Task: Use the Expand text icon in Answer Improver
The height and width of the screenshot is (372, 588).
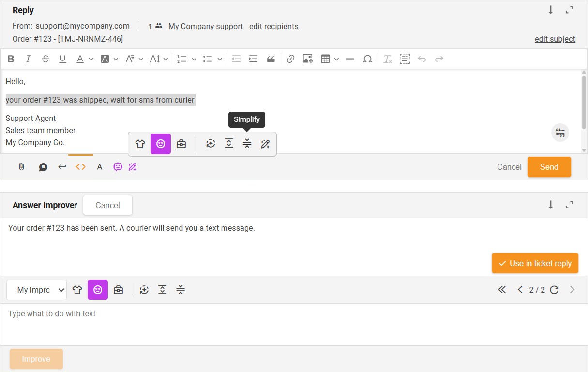Action: [162, 290]
